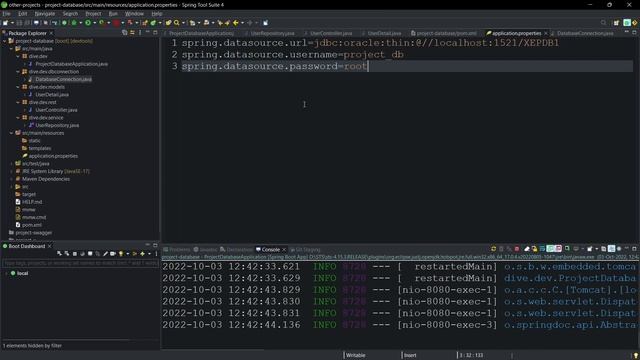The image size is (640, 360).
Task: Click the Pin Console icon
Action: tap(567, 249)
